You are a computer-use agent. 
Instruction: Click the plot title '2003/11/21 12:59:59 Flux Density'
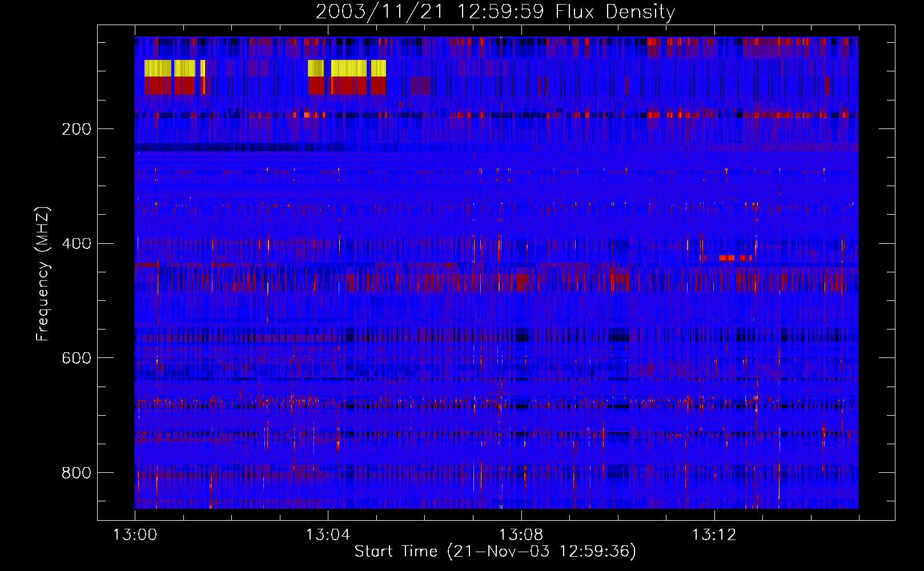coord(496,11)
